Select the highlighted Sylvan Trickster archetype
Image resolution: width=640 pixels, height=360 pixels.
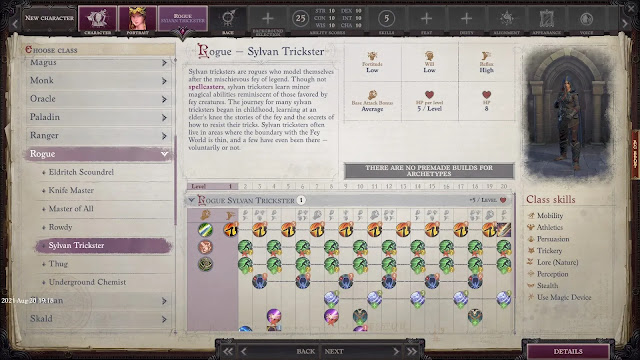(103, 246)
